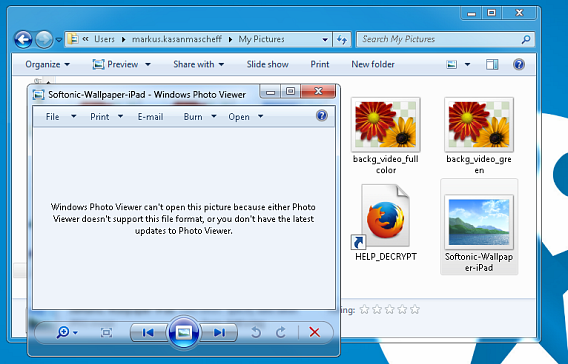Click the search magnifier icon

click(x=526, y=39)
